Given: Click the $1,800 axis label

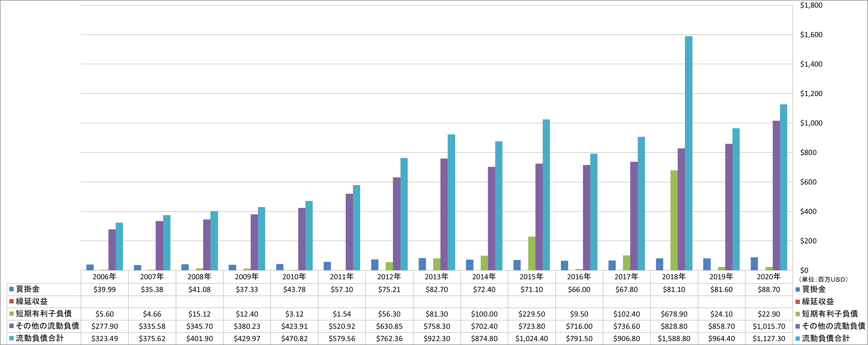Looking at the screenshot, I should point(811,5).
